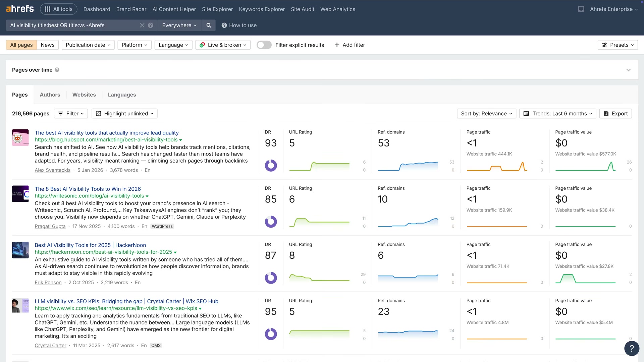644x362 pixels.
Task: Click the HubSpot result thumbnail
Action: click(x=20, y=137)
